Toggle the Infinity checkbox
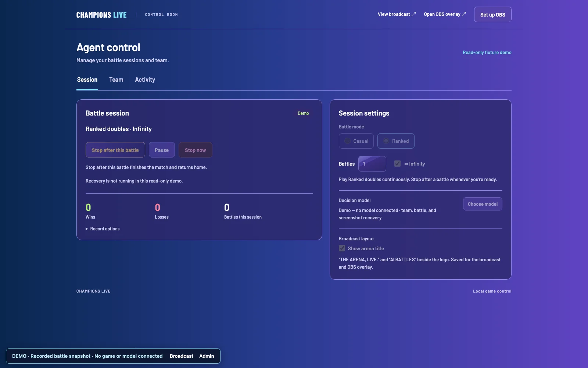 tap(397, 164)
